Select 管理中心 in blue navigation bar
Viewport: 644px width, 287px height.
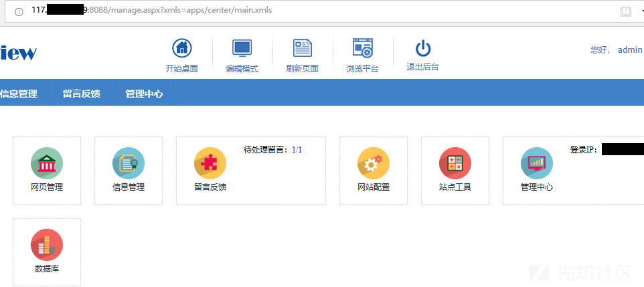tap(144, 94)
